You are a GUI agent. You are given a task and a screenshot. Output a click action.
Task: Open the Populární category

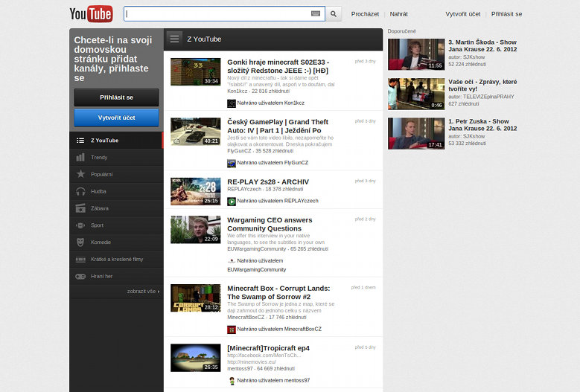click(x=116, y=174)
